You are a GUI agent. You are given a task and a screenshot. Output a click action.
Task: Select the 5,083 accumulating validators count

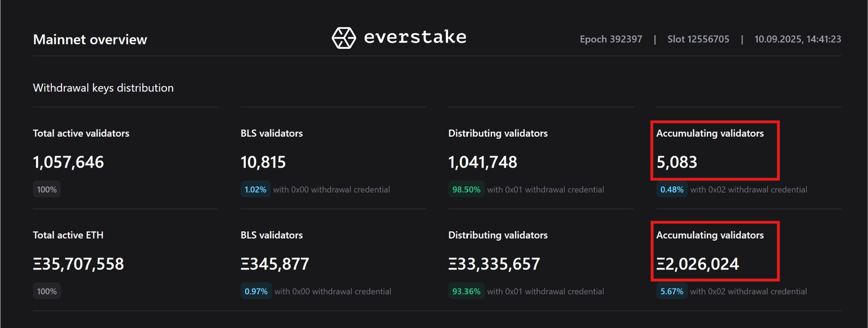tap(677, 162)
